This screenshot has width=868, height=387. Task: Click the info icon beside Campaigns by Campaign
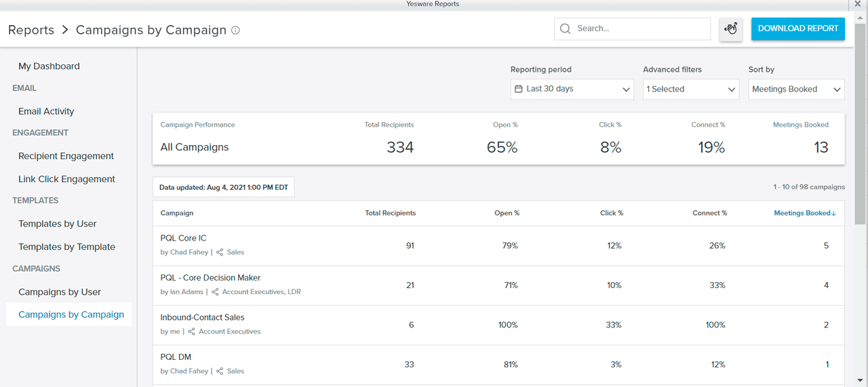[235, 30]
